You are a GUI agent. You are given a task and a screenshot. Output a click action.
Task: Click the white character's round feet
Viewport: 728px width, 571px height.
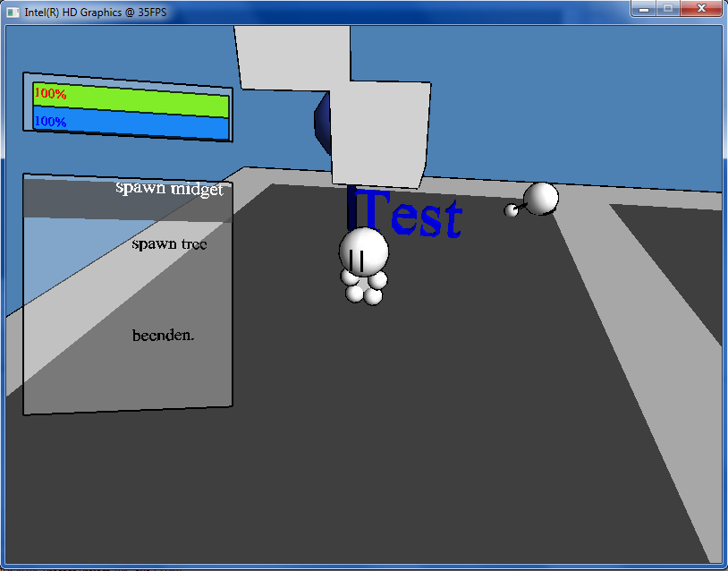click(365, 290)
